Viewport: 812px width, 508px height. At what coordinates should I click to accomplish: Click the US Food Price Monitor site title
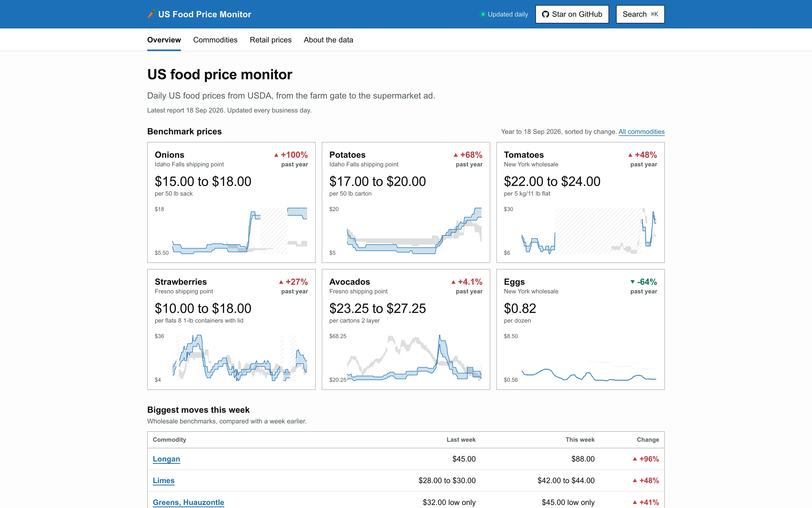pos(205,14)
